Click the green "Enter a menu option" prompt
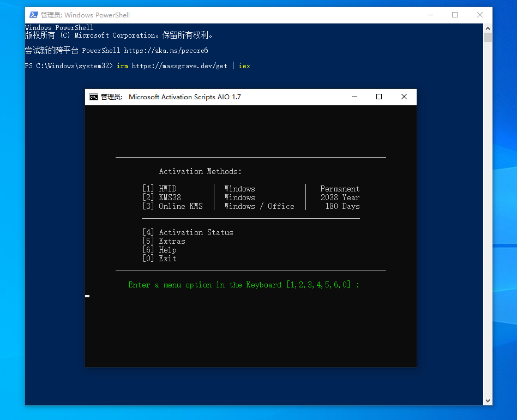Image resolution: width=517 pixels, height=420 pixels. click(244, 285)
